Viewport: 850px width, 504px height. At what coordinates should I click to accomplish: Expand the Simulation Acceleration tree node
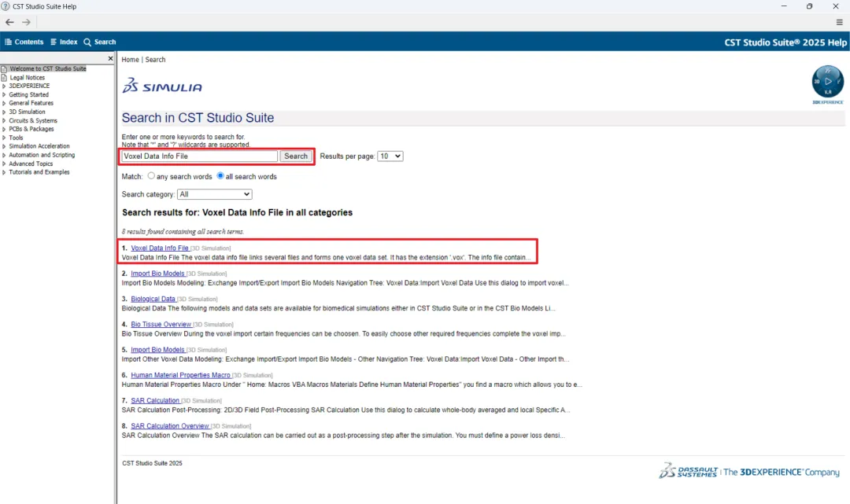tap(4, 146)
